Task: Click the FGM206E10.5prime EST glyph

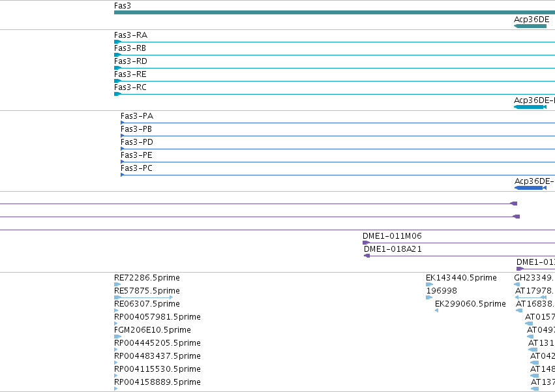Action: pyautogui.click(x=118, y=337)
